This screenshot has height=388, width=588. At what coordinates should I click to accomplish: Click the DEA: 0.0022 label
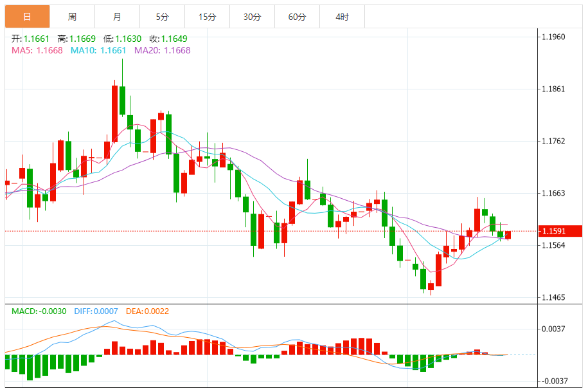point(147,311)
